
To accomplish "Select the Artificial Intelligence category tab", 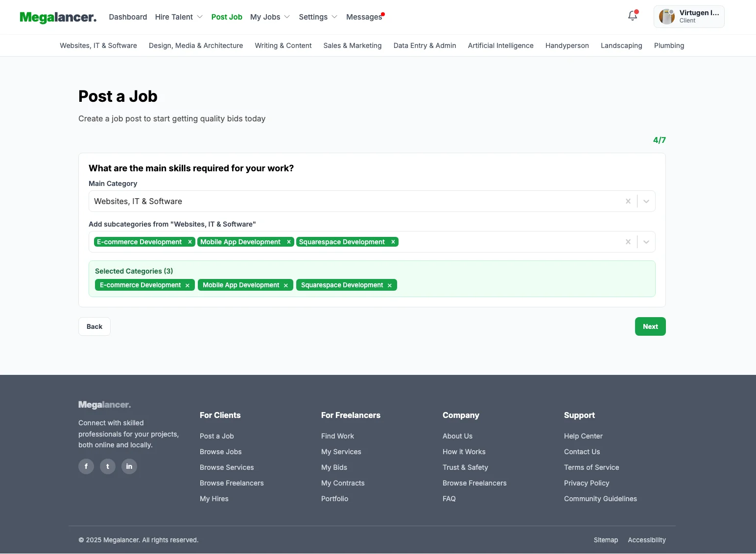I will [x=500, y=46].
